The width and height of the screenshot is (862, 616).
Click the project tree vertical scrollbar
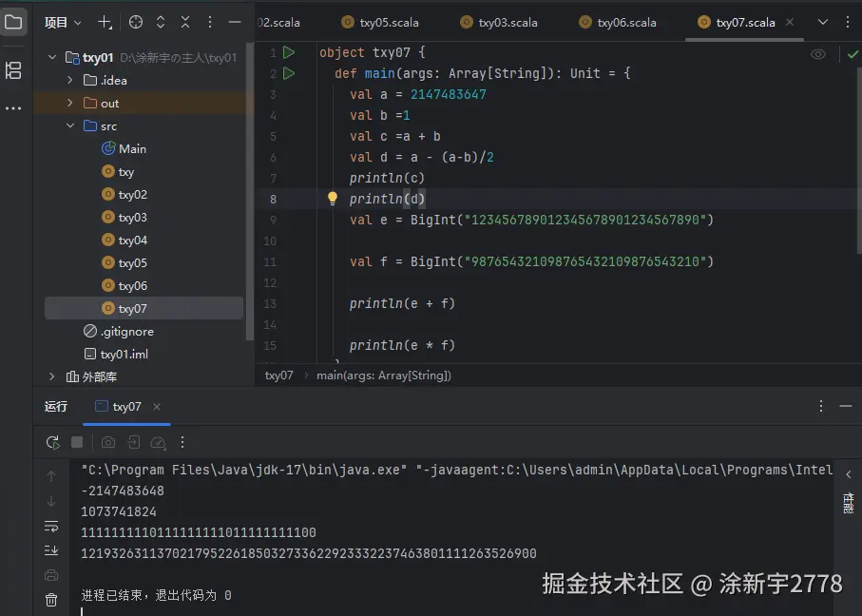coord(250,192)
